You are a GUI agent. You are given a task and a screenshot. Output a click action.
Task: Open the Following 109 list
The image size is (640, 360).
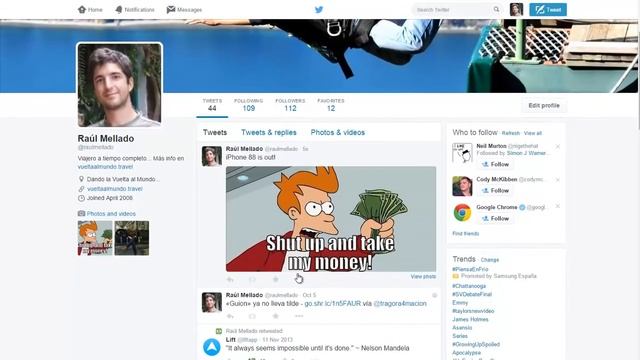pos(249,105)
